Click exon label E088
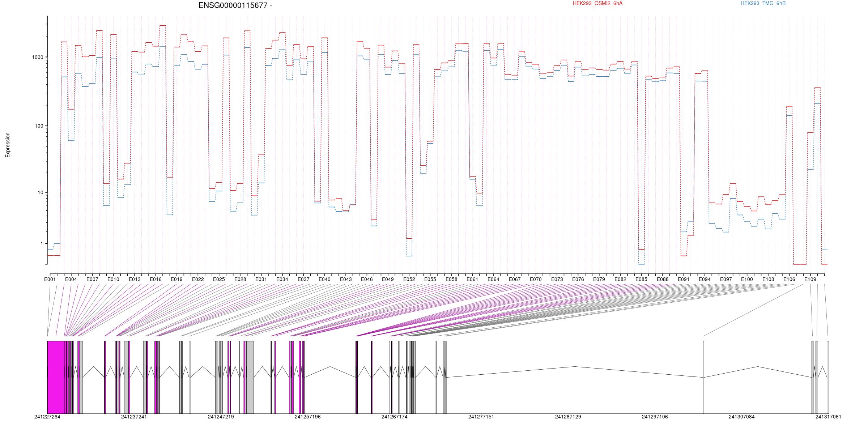The image size is (868, 434). 663,280
